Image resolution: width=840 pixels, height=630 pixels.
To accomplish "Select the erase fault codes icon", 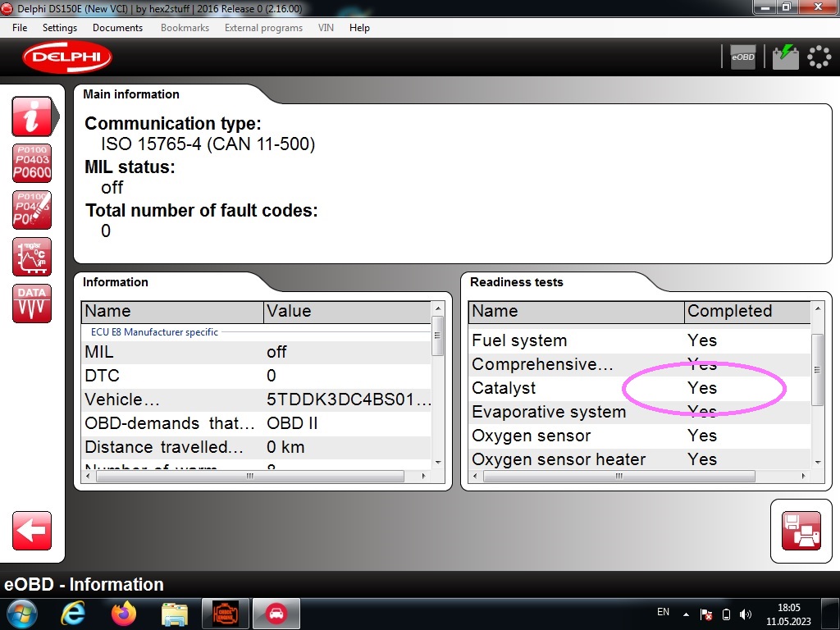I will coord(32,210).
